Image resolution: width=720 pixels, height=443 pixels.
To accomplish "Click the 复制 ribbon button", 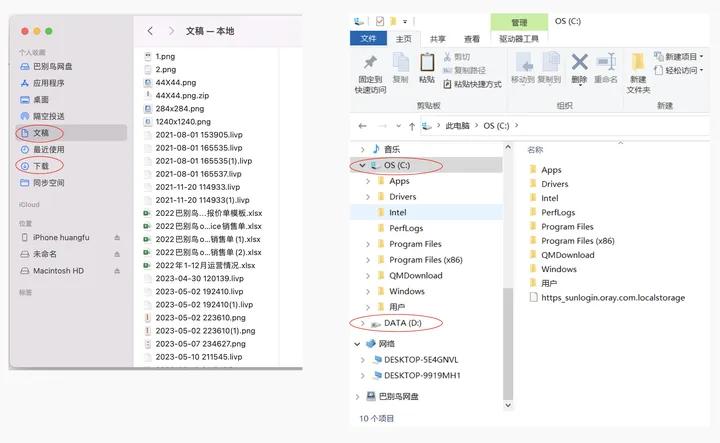I will (400, 68).
